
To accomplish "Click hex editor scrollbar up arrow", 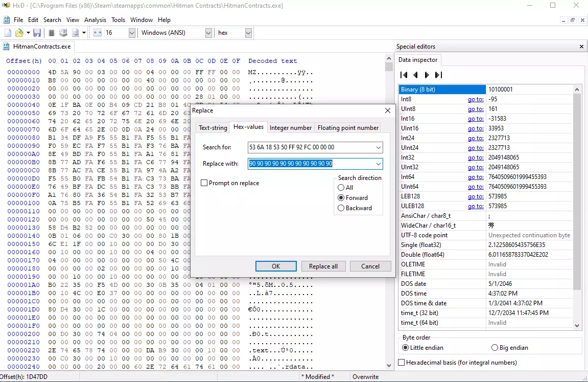I will click(x=389, y=58).
